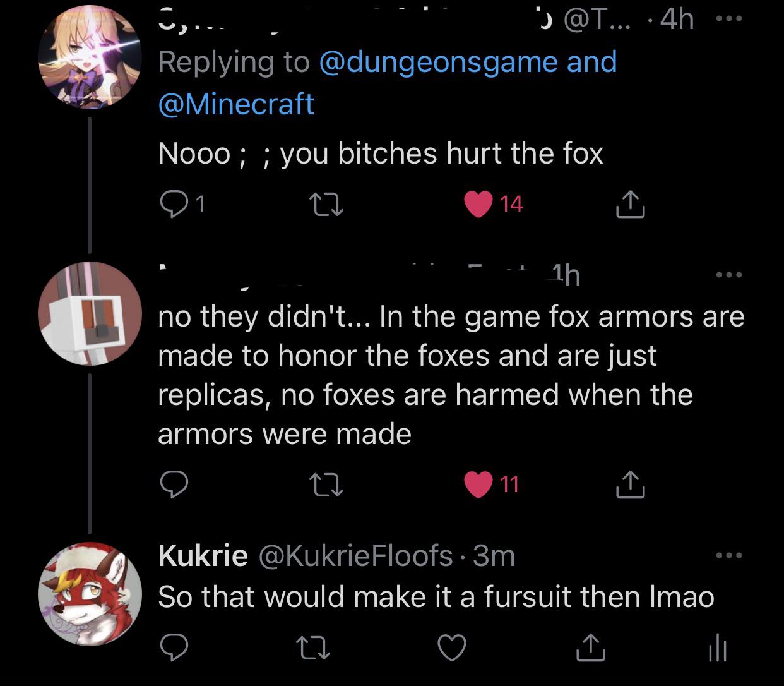Screen dimensions: 784x686
Task: Open the reply composer for the fox tweet
Action: point(175,203)
